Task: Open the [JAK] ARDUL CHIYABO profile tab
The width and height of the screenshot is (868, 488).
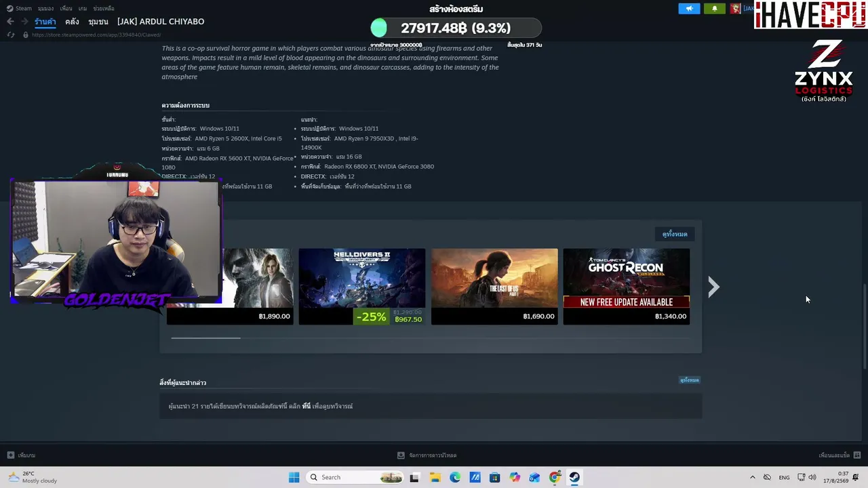Action: 161,22
